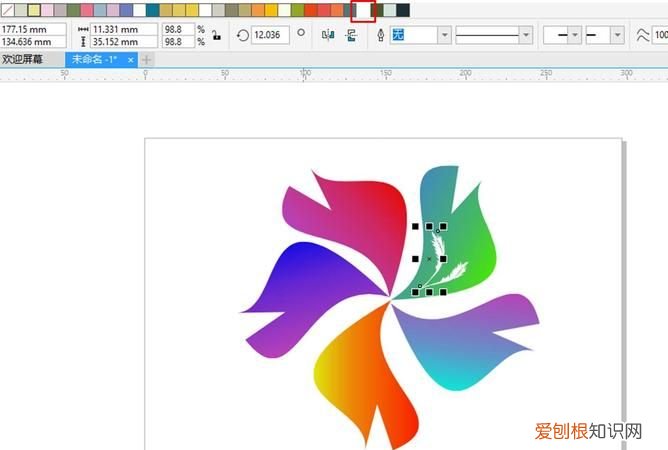Viewport: 668px width, 450px height.
Task: Close the 未命名 -1 document tab
Action: (130, 60)
